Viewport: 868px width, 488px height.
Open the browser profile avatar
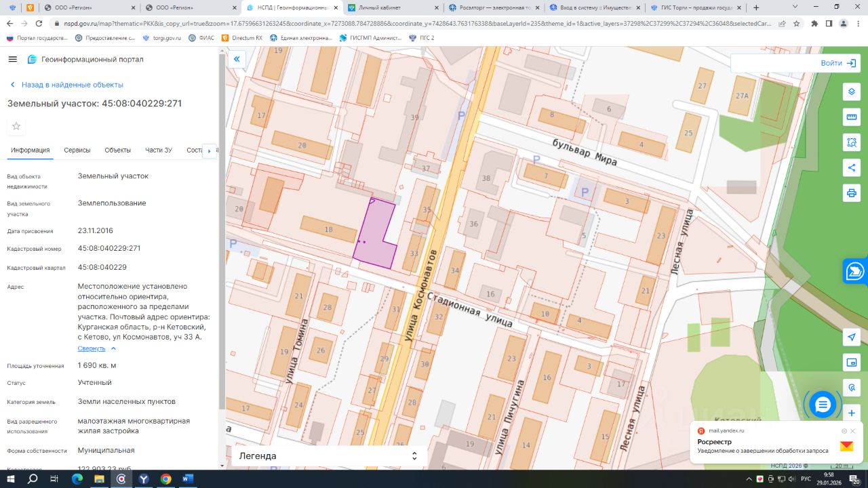[x=843, y=23]
